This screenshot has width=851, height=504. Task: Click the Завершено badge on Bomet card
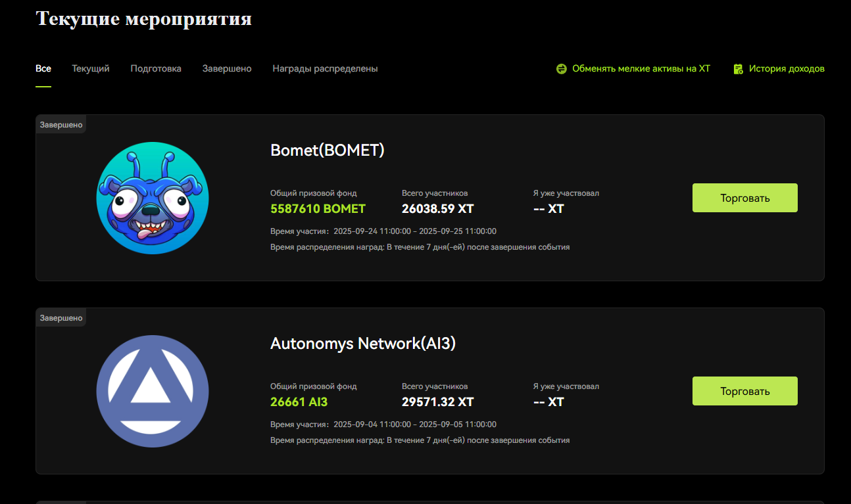coord(61,124)
